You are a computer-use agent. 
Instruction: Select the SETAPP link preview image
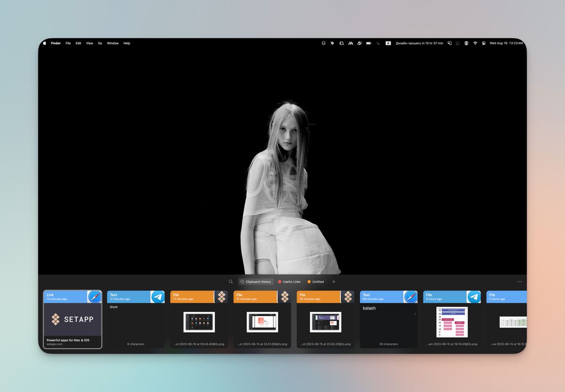pyautogui.click(x=72, y=319)
